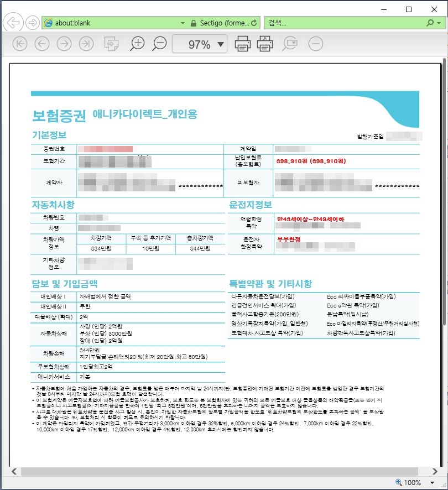
Task: Jump to first page of document
Action: point(20,44)
